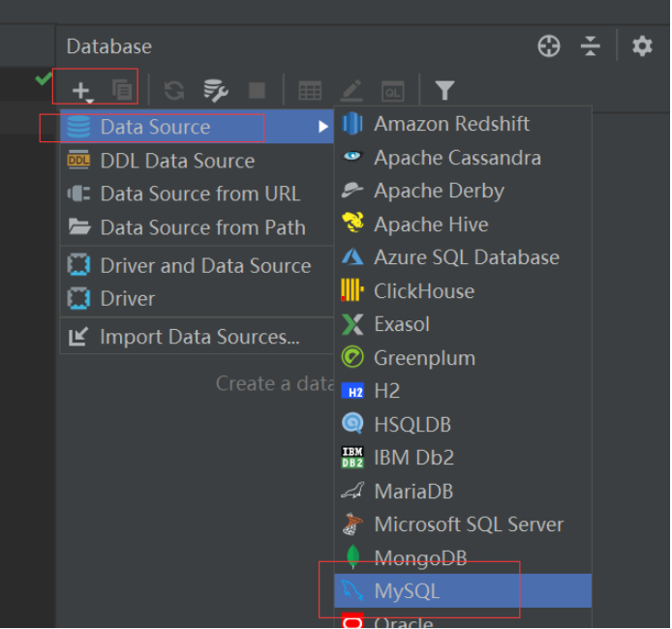Click the plus New data source button
This screenshot has width=672, height=629.
pos(82,91)
